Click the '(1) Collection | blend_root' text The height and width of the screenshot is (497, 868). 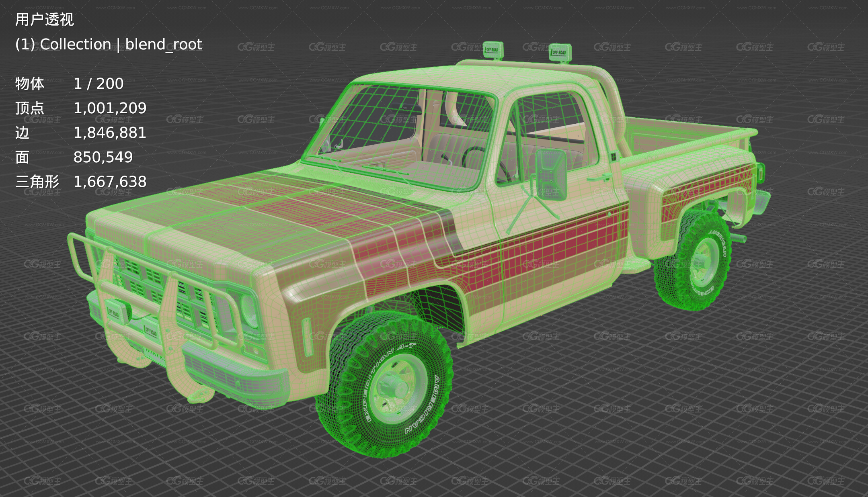(x=109, y=44)
